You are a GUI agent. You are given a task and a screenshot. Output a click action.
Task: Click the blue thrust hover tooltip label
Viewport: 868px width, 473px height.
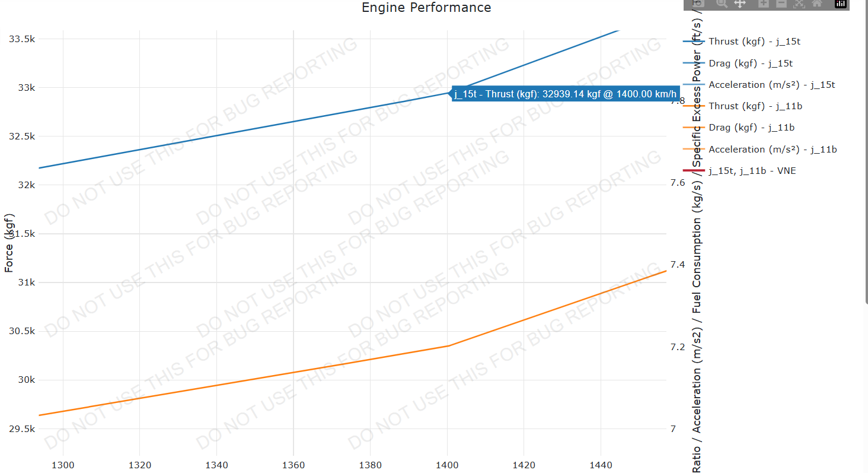pos(565,94)
